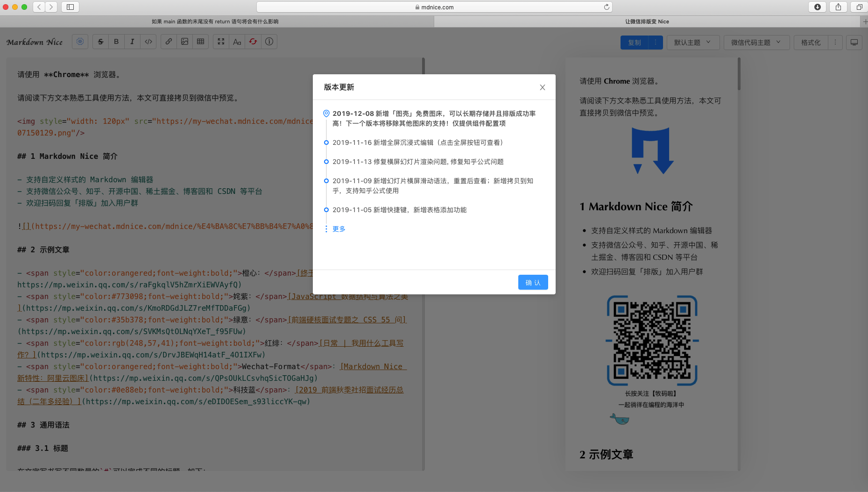868x492 pixels.
Task: Click the 2019-11-16 update entry
Action: click(x=417, y=143)
